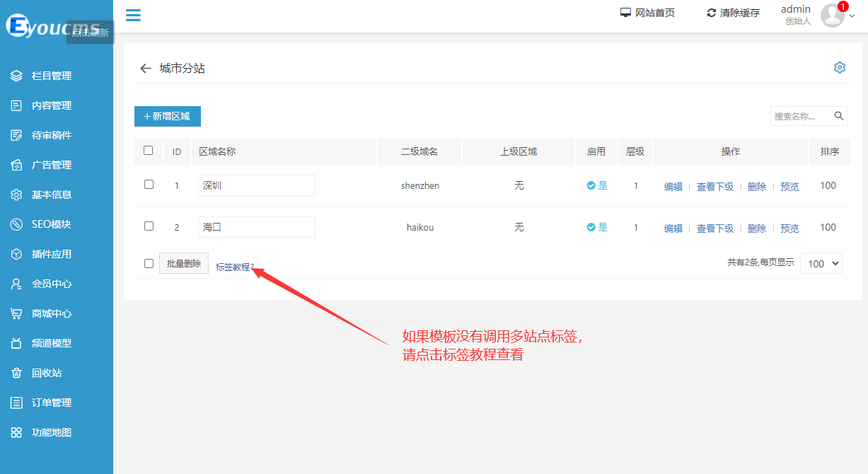Viewport: 868px width, 474px height.
Task: Click the admin avatar with notification badge
Action: coord(833,15)
